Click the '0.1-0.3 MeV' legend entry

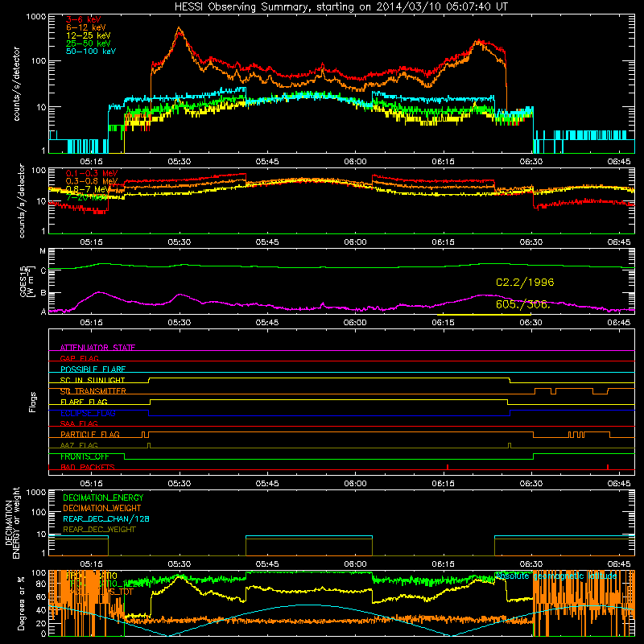click(x=92, y=173)
